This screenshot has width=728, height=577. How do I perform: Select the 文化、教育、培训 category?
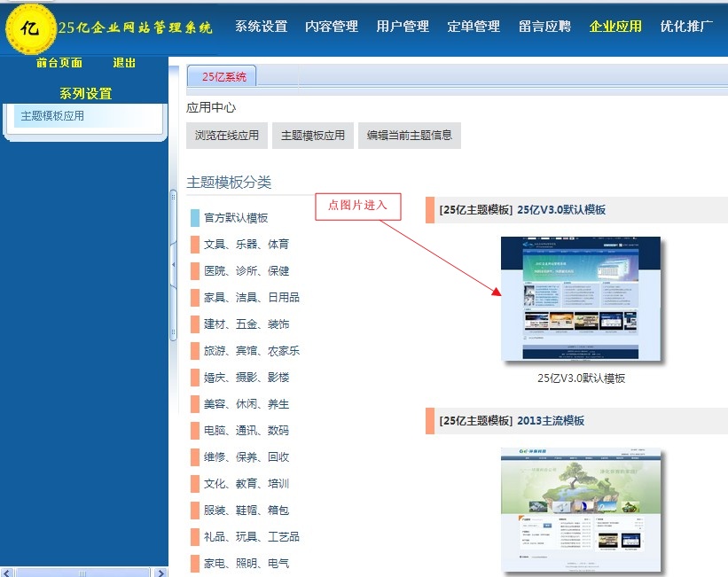click(247, 484)
